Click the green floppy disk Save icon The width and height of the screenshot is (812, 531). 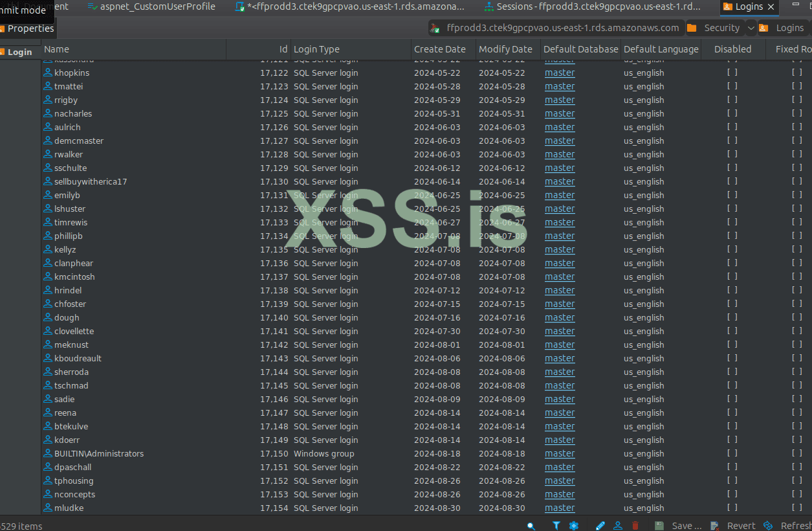click(659, 526)
